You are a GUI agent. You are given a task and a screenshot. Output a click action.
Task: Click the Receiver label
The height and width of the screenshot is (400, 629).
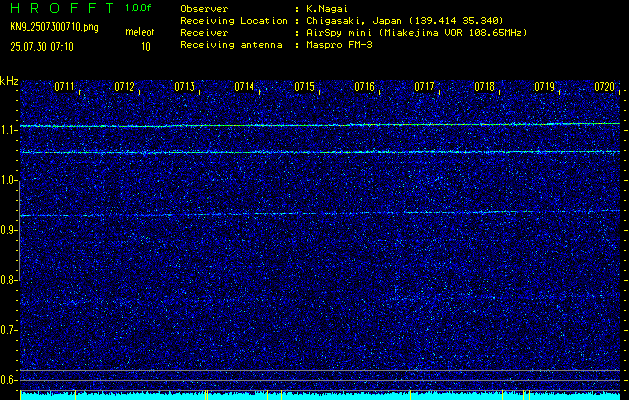point(204,33)
